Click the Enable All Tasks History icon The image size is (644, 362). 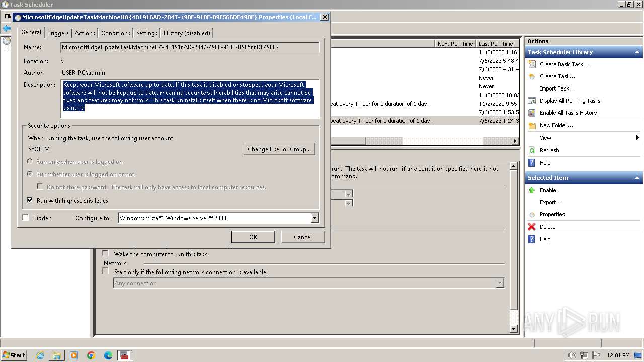(x=532, y=113)
